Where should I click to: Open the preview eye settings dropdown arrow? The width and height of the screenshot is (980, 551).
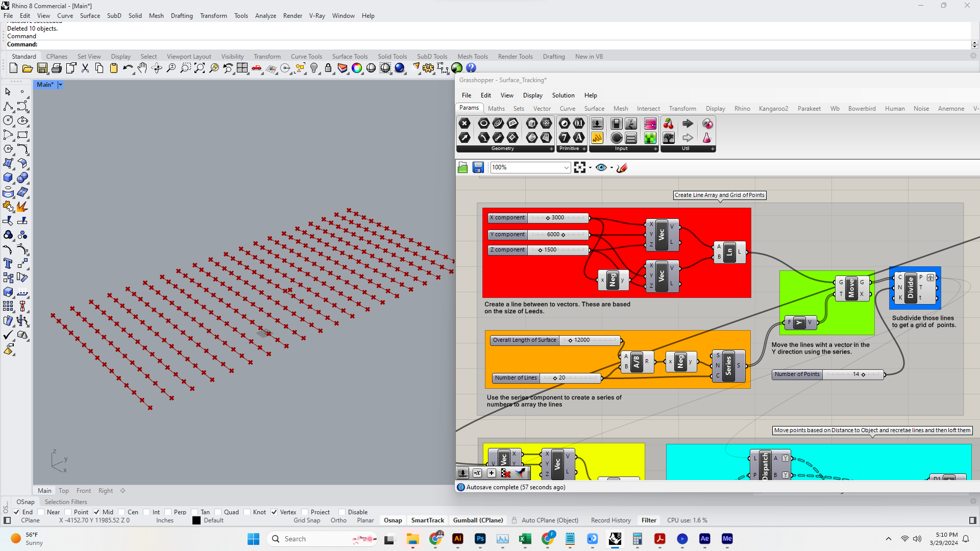click(611, 168)
